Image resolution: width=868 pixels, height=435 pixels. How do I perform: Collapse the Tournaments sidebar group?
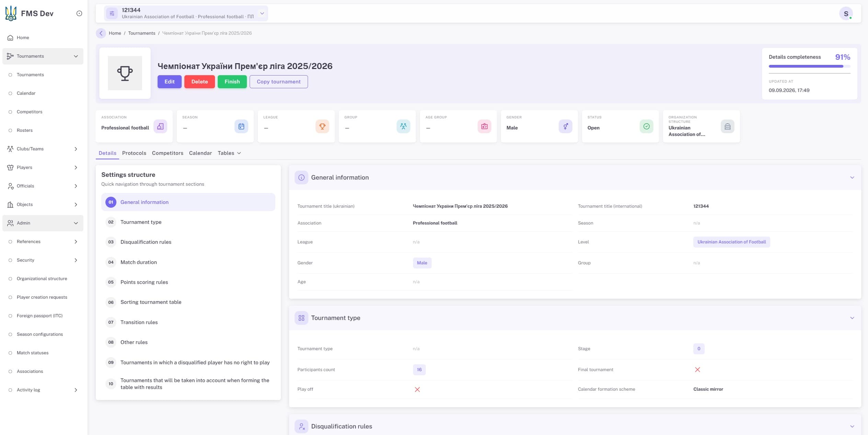point(43,56)
